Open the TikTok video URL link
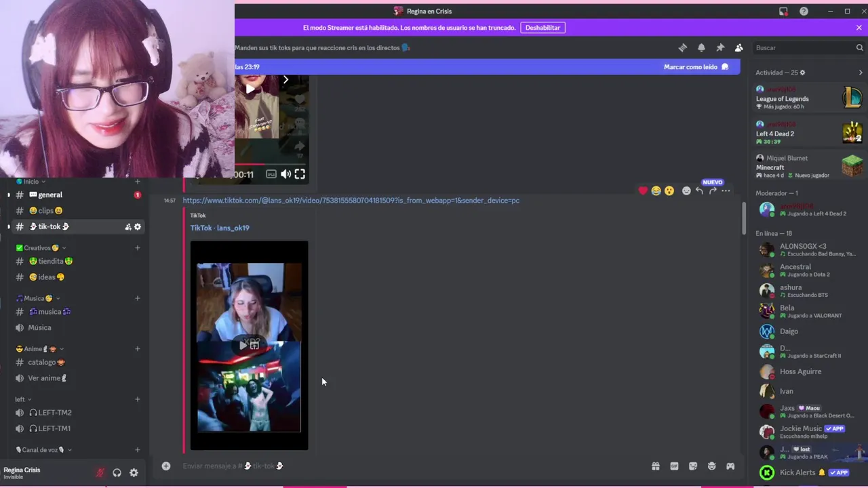 click(x=351, y=201)
